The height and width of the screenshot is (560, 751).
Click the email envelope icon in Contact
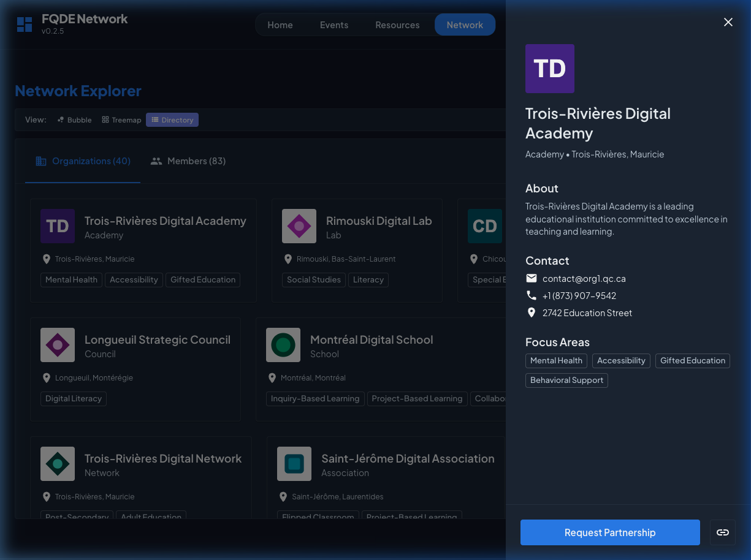(x=532, y=279)
